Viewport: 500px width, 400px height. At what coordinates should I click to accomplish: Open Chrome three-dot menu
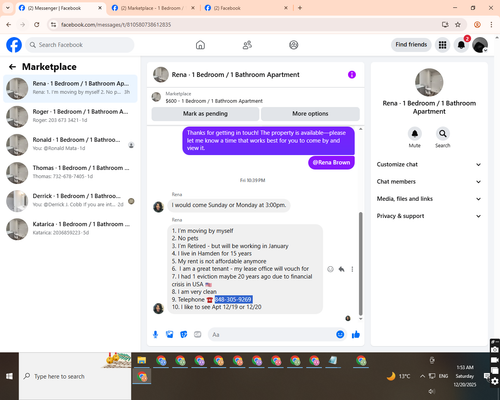(x=491, y=24)
